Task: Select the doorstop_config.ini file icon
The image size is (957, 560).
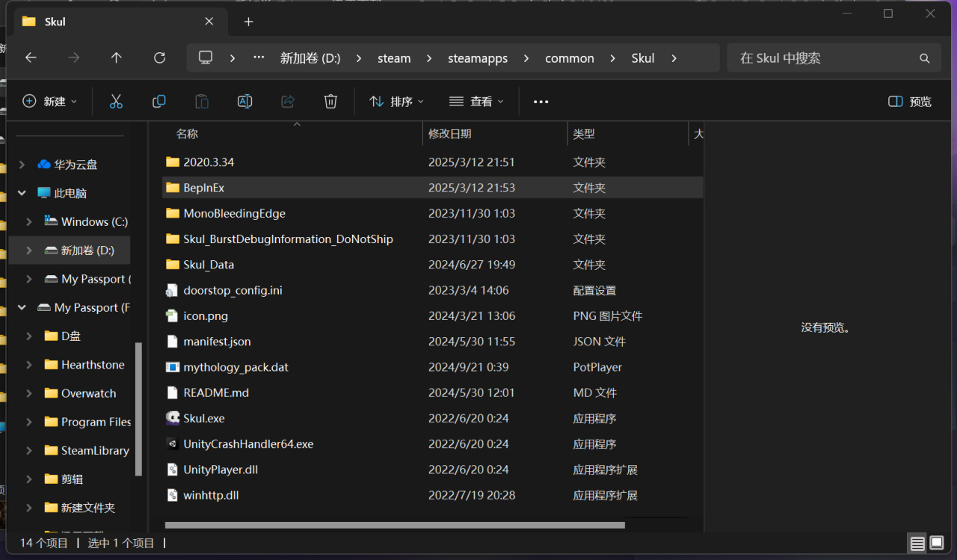Action: tap(173, 290)
